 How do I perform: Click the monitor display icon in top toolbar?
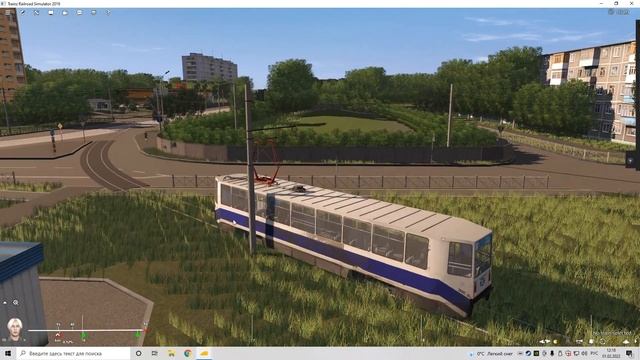[x=51, y=13]
